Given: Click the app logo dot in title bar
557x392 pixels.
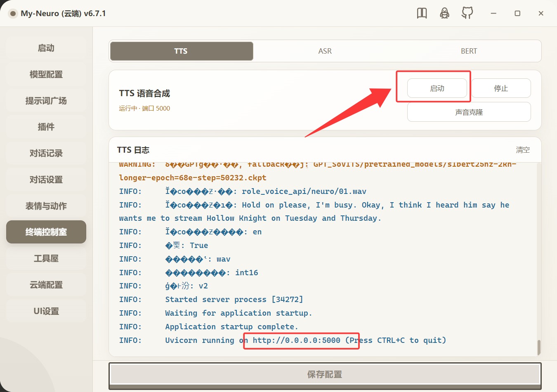Looking at the screenshot, I should (13, 14).
